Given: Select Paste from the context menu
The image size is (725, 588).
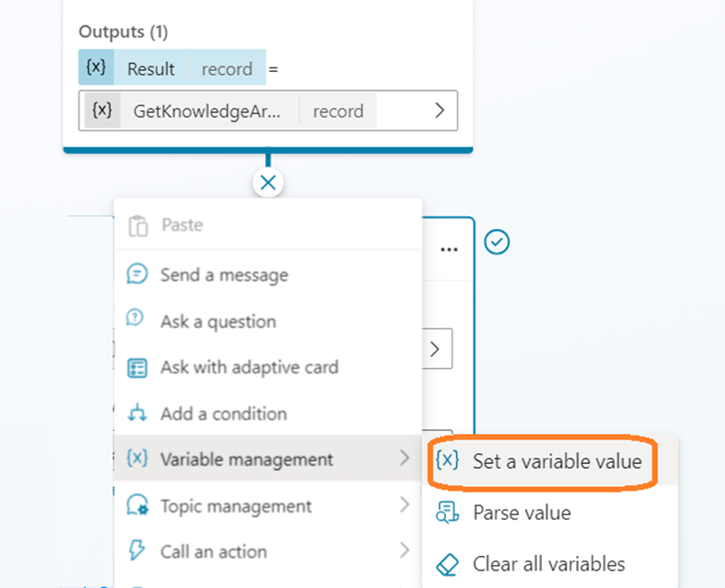Looking at the screenshot, I should pos(181,225).
